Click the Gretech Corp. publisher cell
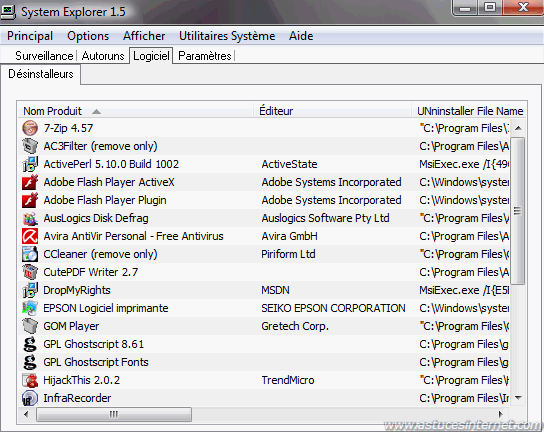The width and height of the screenshot is (544, 432). (295, 326)
